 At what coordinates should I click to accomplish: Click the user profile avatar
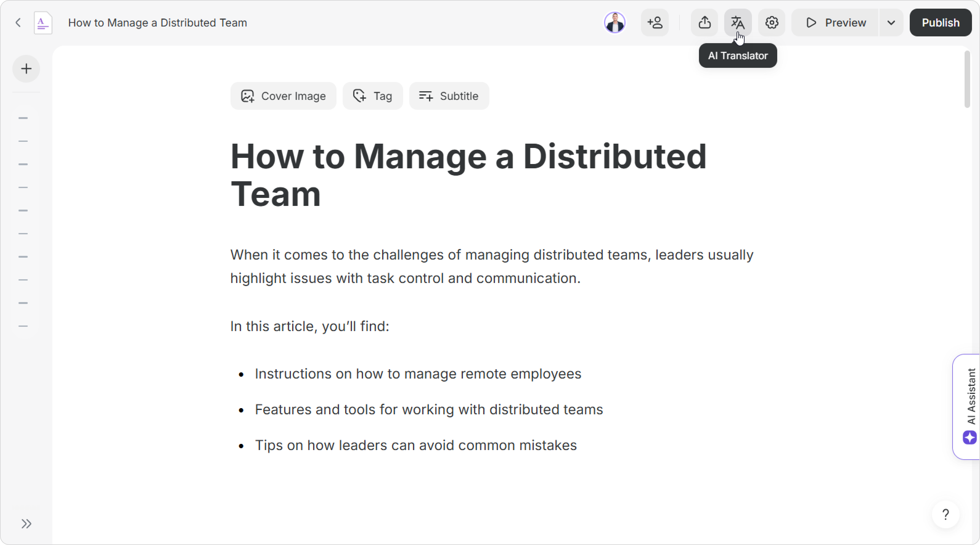pyautogui.click(x=615, y=23)
